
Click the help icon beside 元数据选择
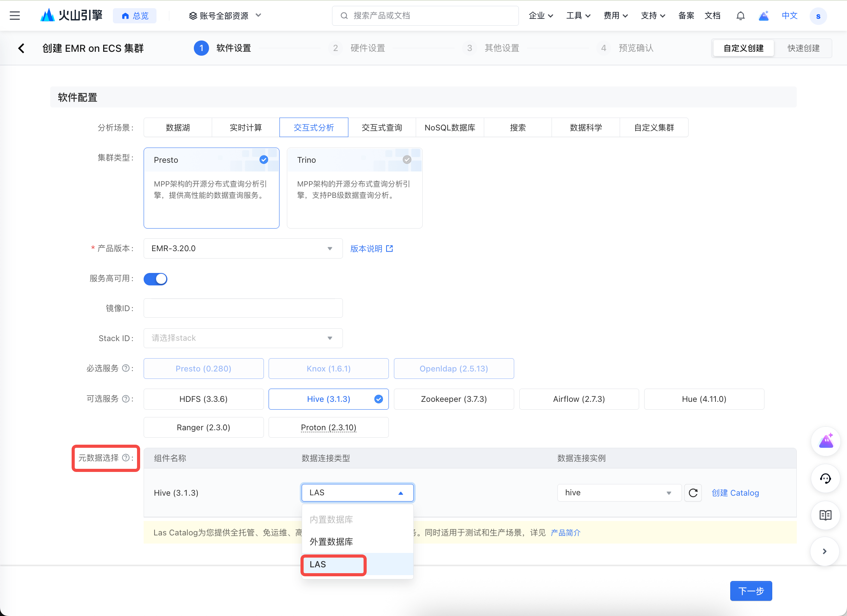tap(126, 458)
